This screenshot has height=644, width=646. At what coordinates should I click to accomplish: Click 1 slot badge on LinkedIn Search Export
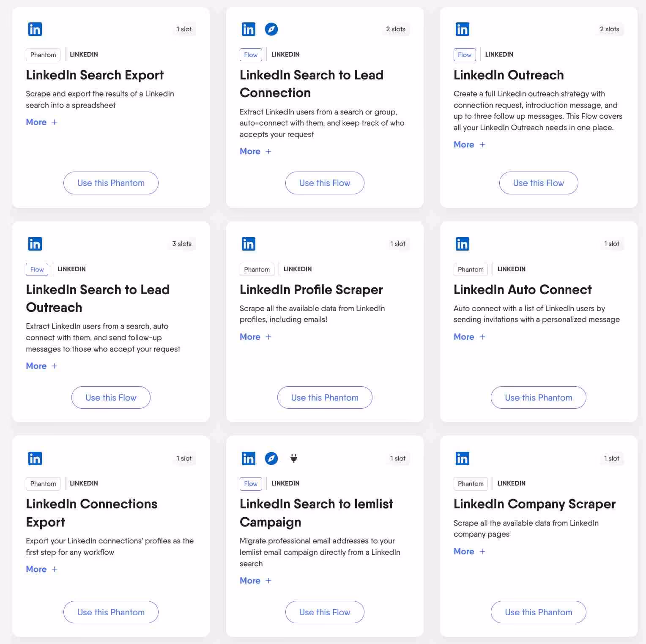pos(184,29)
